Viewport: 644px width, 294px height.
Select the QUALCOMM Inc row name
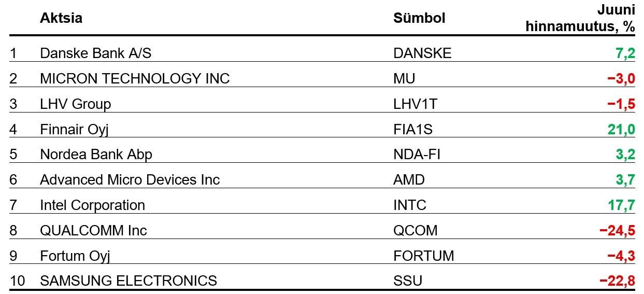tap(94, 230)
